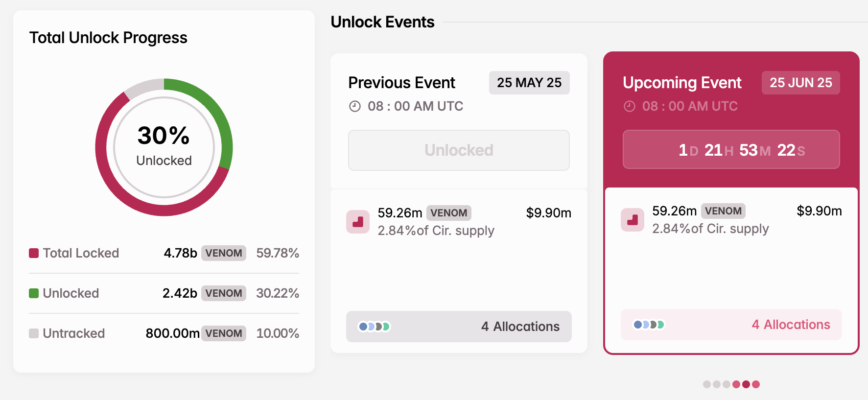Click the VENOM token icon on Previous Event card
The width and height of the screenshot is (868, 400).
(358, 222)
